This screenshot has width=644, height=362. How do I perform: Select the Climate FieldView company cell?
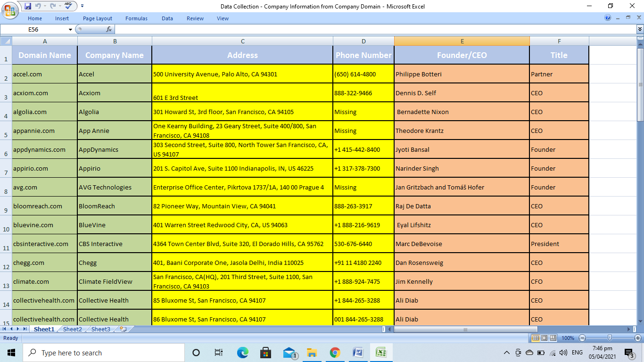[115, 281]
